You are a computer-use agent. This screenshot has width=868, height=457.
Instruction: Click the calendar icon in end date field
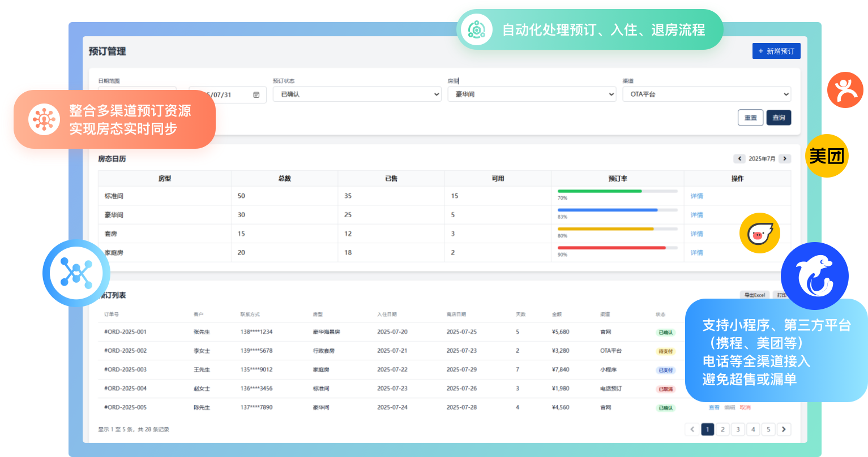pyautogui.click(x=256, y=94)
